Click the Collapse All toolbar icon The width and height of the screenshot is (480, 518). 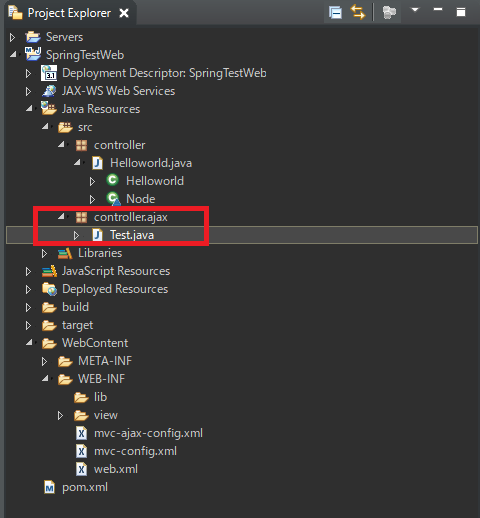pyautogui.click(x=335, y=13)
